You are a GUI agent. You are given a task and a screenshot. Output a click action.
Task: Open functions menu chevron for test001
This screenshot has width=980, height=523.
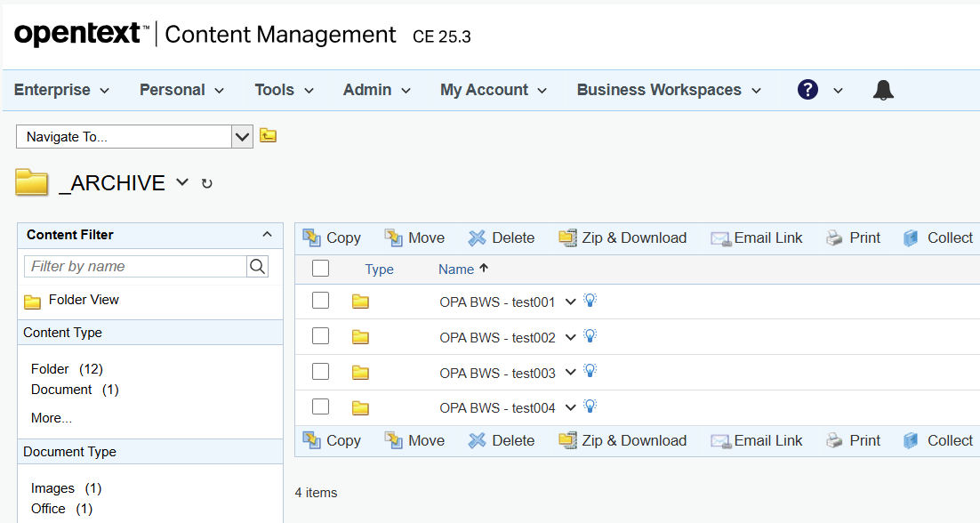[570, 302]
